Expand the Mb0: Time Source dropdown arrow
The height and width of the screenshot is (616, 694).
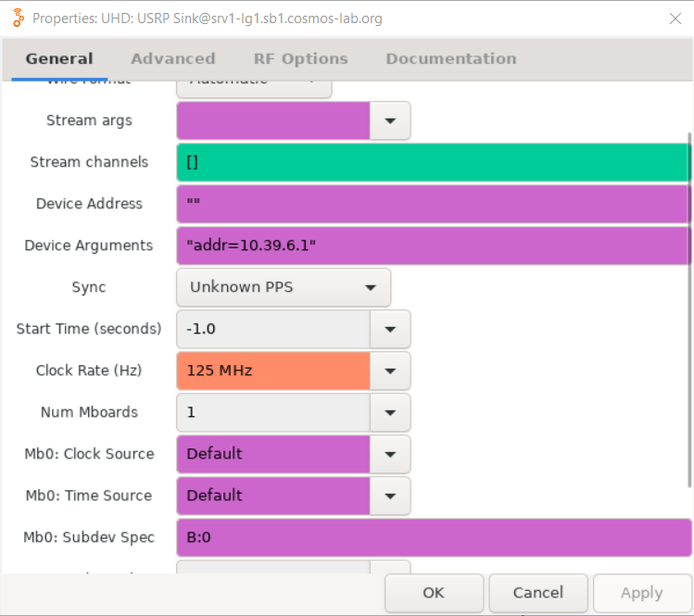[390, 496]
